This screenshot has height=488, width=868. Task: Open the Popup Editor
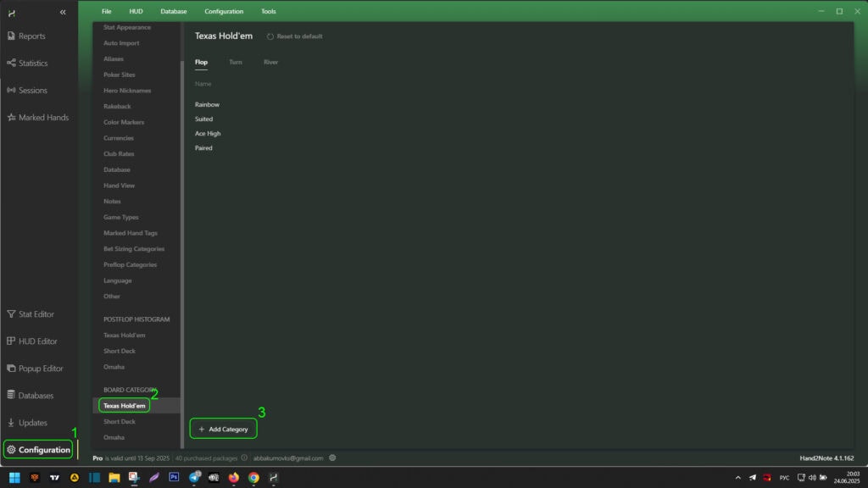pos(34,368)
